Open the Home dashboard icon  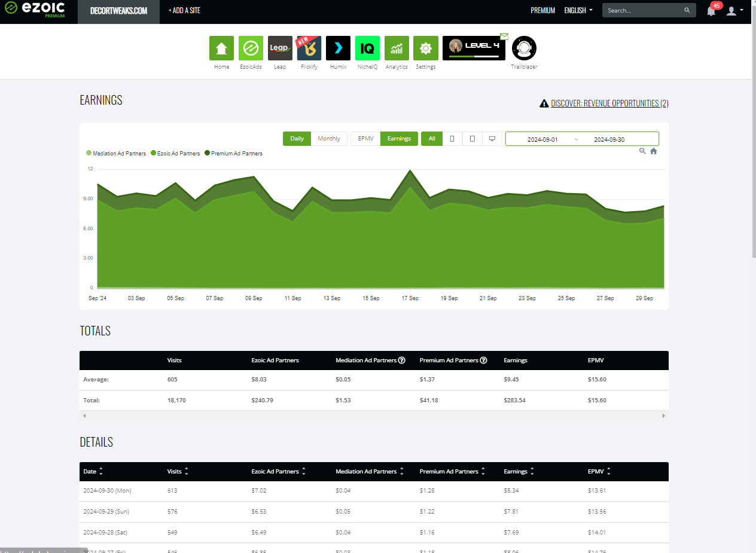221,48
